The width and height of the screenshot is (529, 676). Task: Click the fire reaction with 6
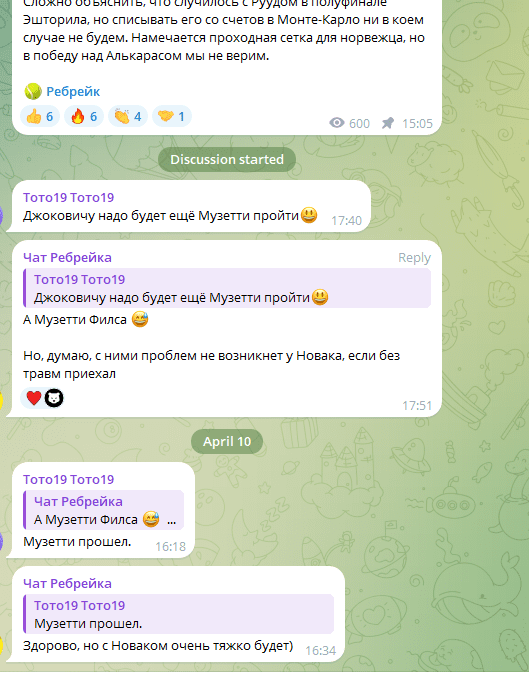84,116
